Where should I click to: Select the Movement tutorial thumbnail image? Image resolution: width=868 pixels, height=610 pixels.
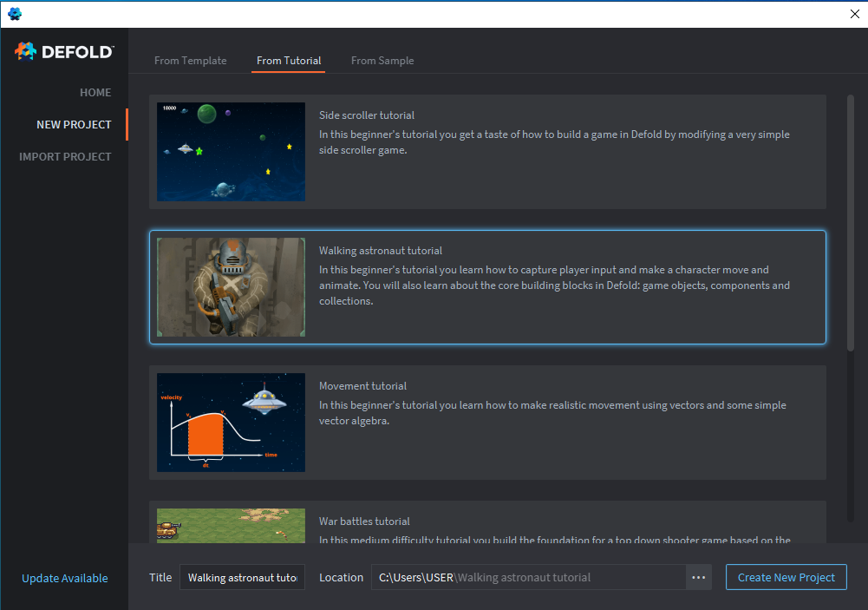pos(231,423)
